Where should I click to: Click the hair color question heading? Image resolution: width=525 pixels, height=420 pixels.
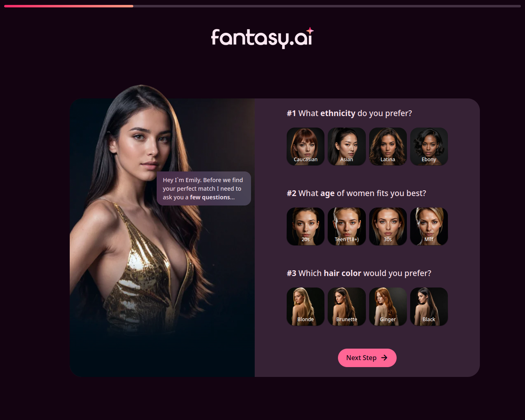[x=359, y=273]
